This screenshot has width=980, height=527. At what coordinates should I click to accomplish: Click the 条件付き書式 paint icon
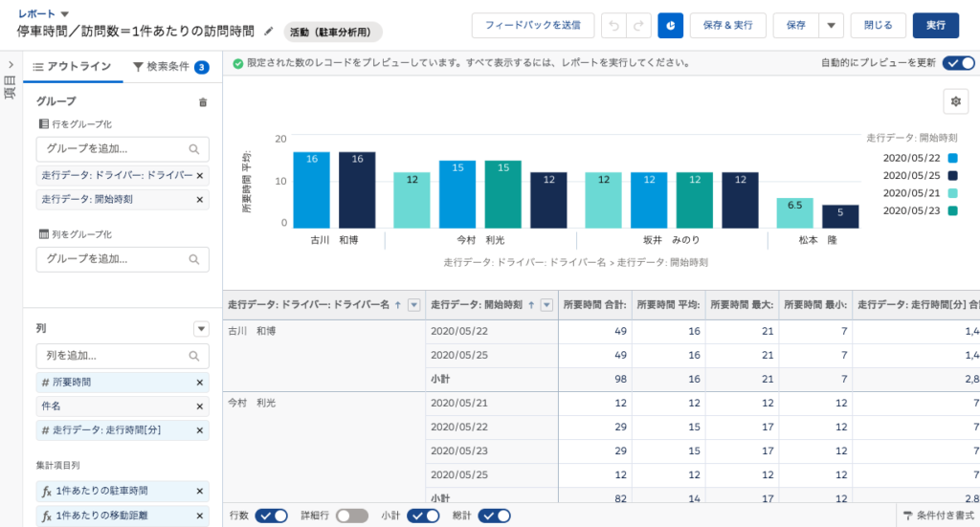pos(907,516)
